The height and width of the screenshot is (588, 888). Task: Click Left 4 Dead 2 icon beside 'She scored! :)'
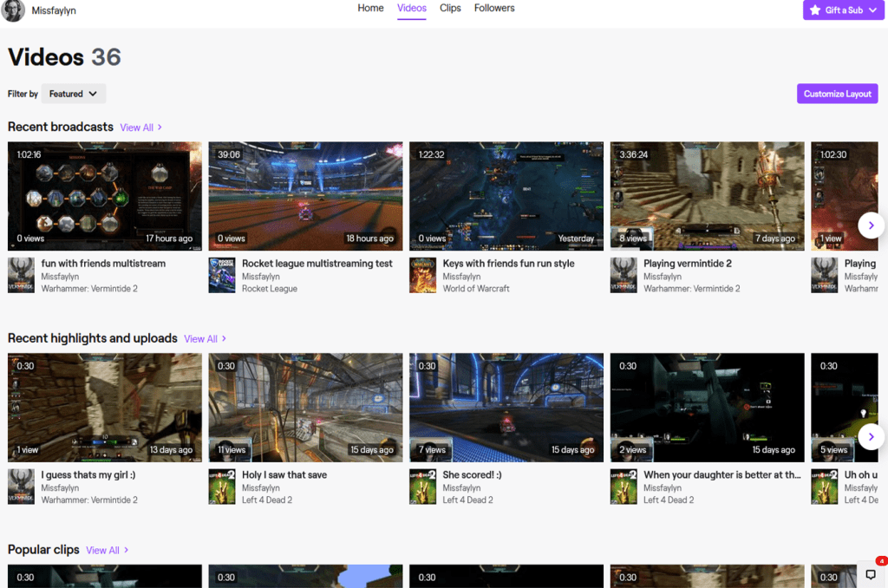[x=423, y=487]
